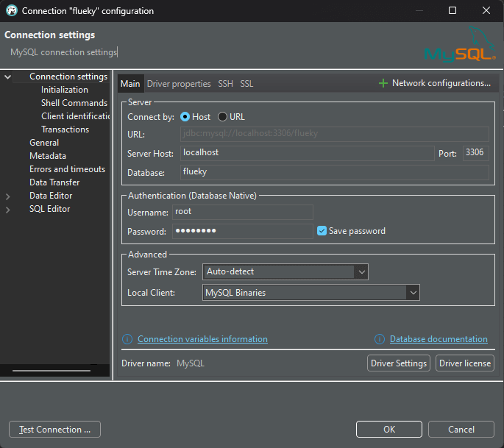Uncheck the Save password checkbox

coord(322,231)
